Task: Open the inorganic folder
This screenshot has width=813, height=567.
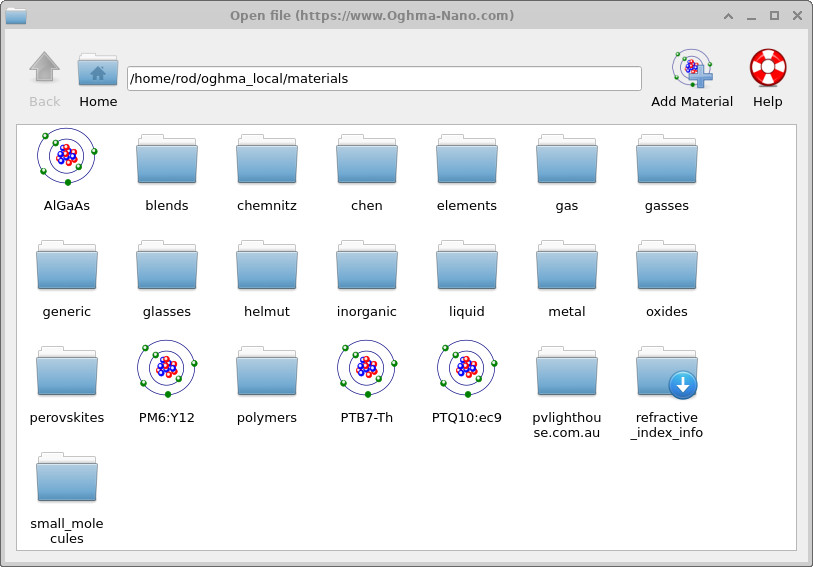Action: 367,266
